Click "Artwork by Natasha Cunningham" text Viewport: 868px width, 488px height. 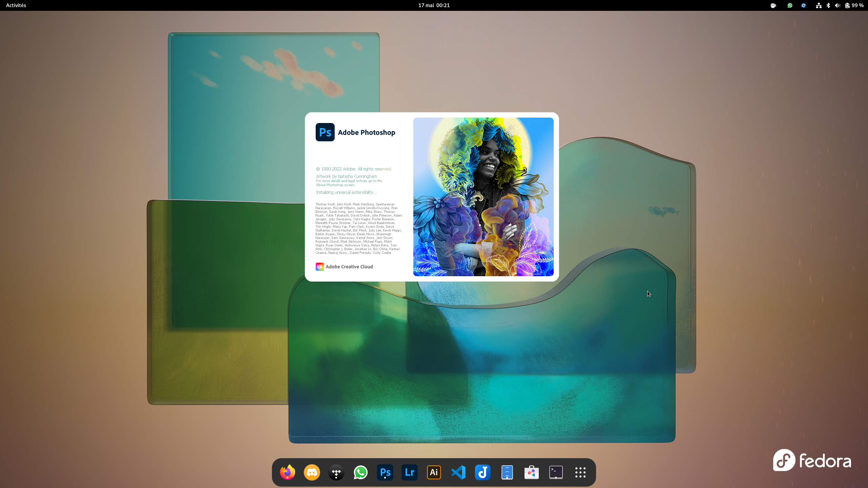pos(346,176)
